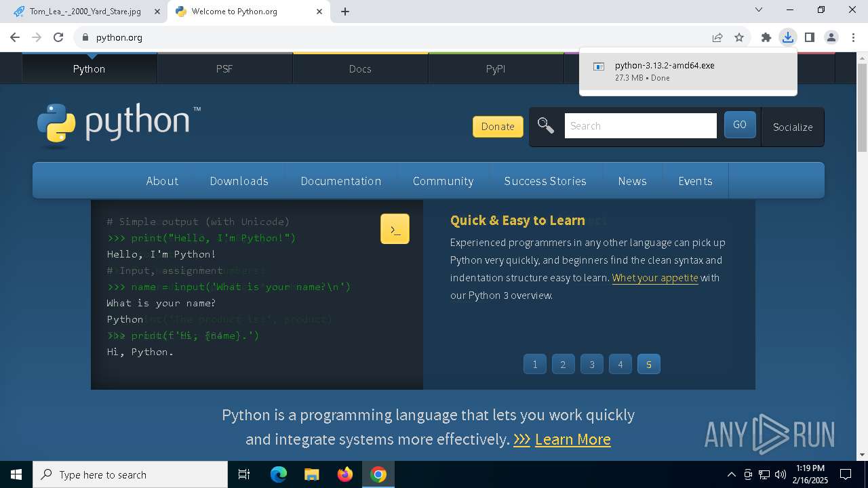Switch to Chrome on the taskbar
Image resolution: width=868 pixels, height=488 pixels.
[378, 474]
